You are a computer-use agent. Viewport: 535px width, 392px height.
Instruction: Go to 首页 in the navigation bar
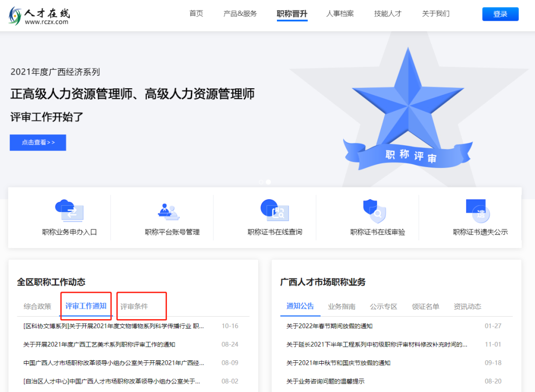(x=196, y=14)
